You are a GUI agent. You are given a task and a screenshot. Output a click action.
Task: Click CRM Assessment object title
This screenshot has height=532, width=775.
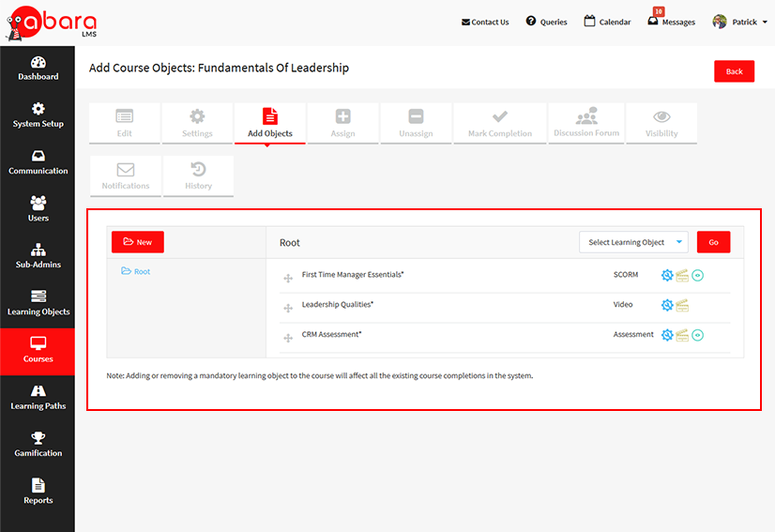[331, 334]
